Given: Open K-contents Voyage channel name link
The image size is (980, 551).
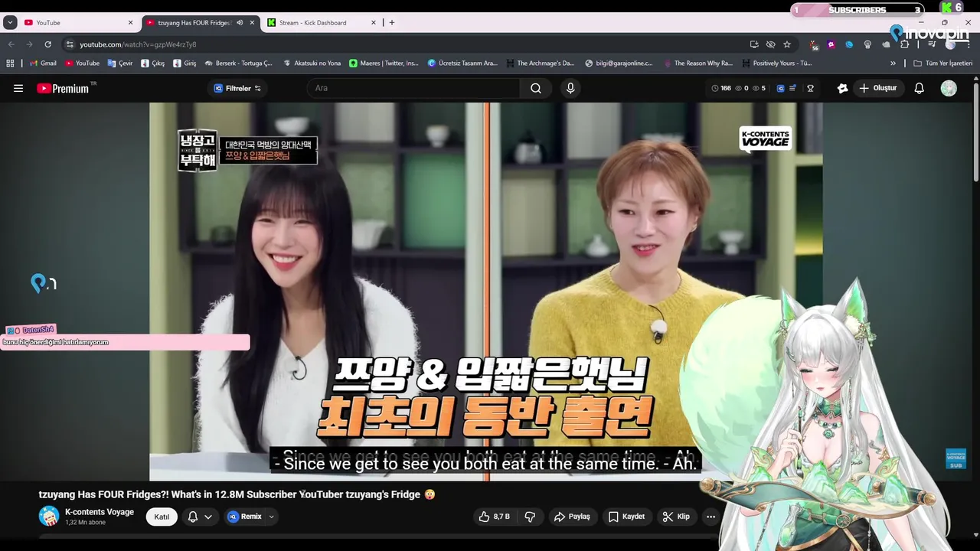Looking at the screenshot, I should click(x=100, y=512).
